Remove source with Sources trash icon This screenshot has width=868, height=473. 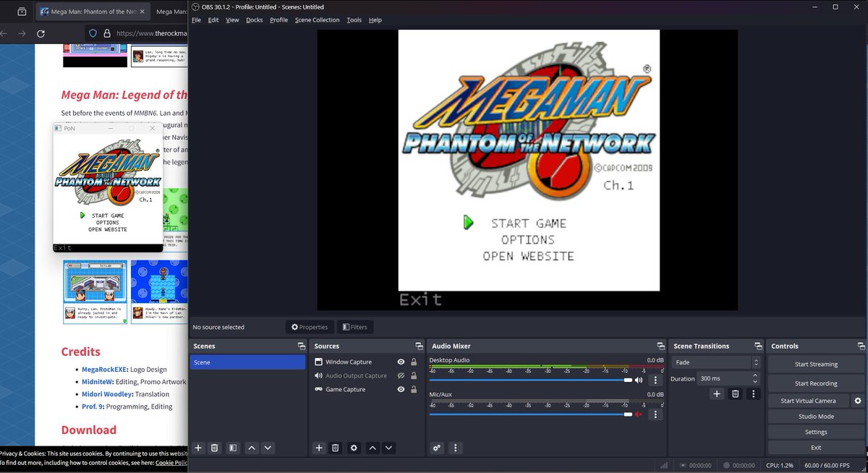pyautogui.click(x=336, y=448)
